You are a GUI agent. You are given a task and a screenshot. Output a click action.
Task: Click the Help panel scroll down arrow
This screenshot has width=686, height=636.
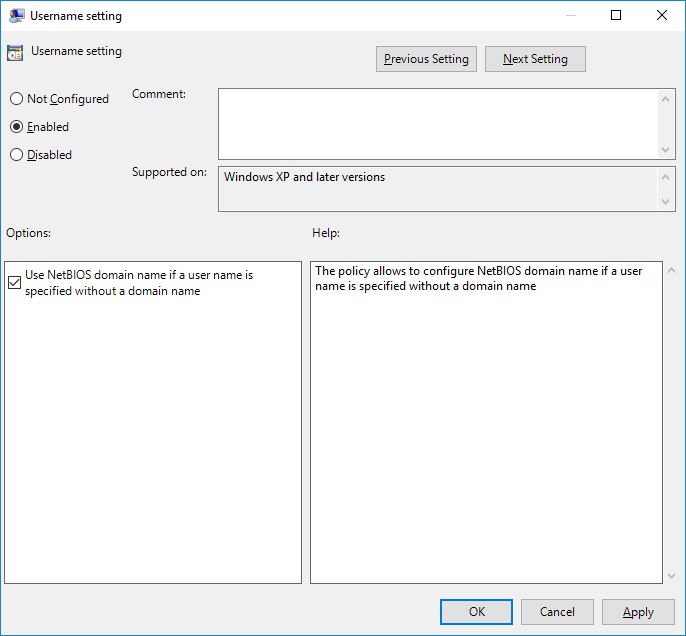point(670,575)
